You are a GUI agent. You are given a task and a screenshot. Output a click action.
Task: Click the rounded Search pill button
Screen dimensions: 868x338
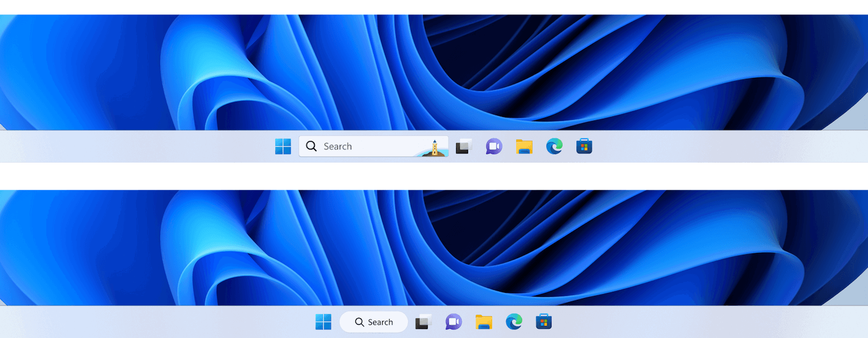tap(374, 322)
